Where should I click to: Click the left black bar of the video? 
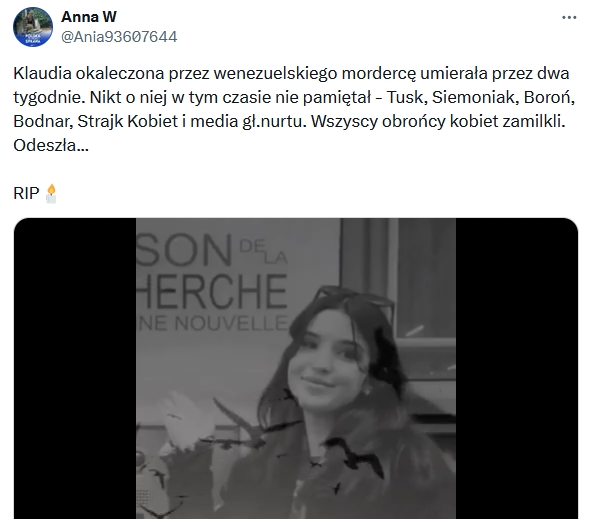click(75, 368)
